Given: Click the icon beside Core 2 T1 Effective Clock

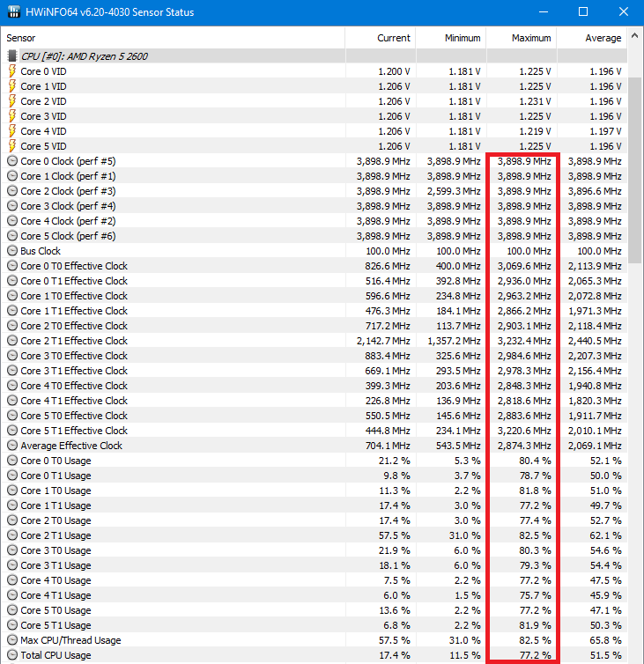Looking at the screenshot, I should click(x=12, y=341).
